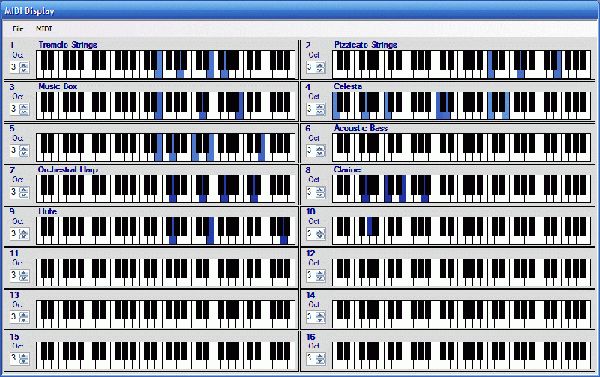Click the Clarinet keyboard on channel 8
Viewport: 600px width, 377px height.
click(462, 189)
